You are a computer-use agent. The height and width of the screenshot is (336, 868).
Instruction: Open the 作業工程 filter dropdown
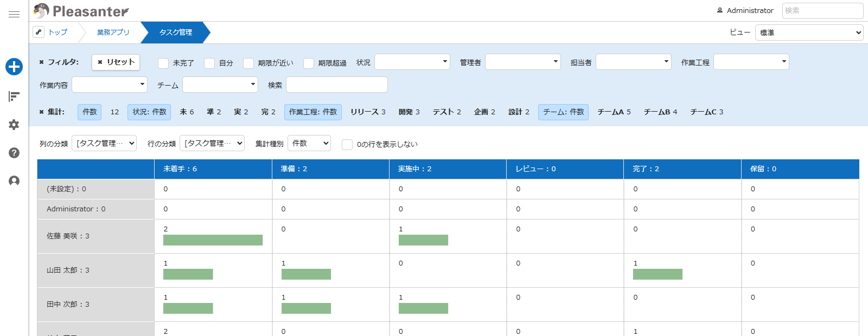751,62
